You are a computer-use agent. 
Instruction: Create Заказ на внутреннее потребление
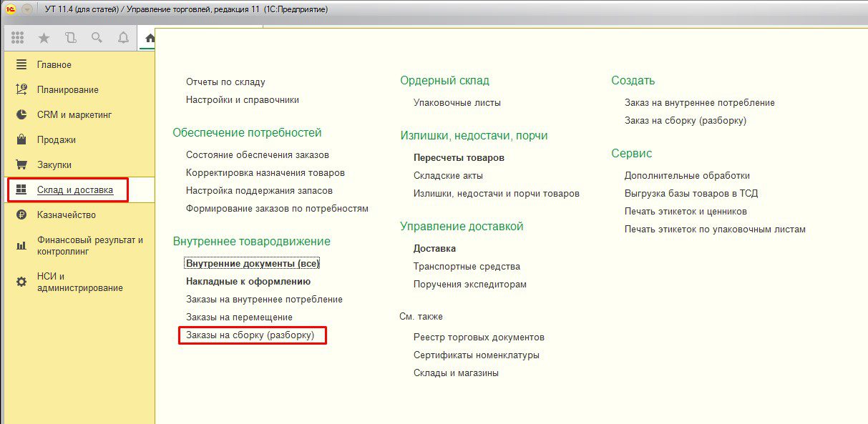click(699, 103)
